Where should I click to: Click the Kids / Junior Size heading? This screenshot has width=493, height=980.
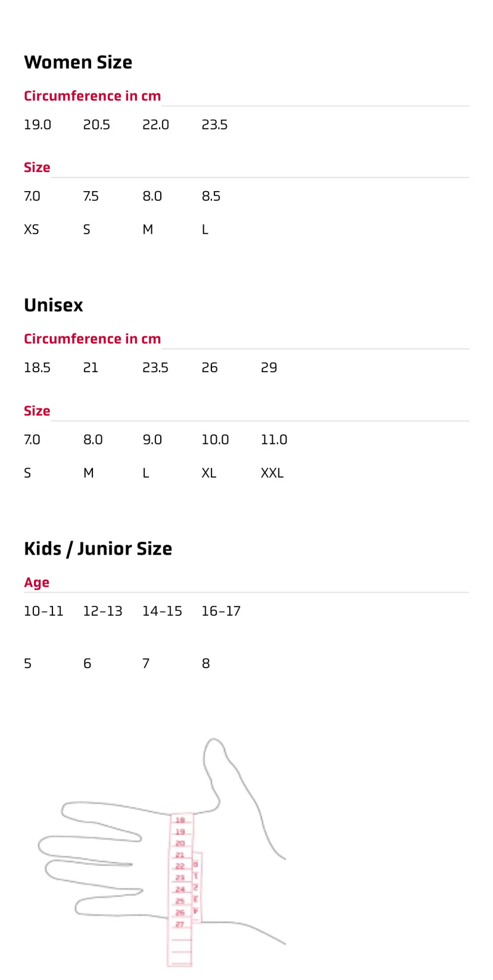tap(98, 549)
